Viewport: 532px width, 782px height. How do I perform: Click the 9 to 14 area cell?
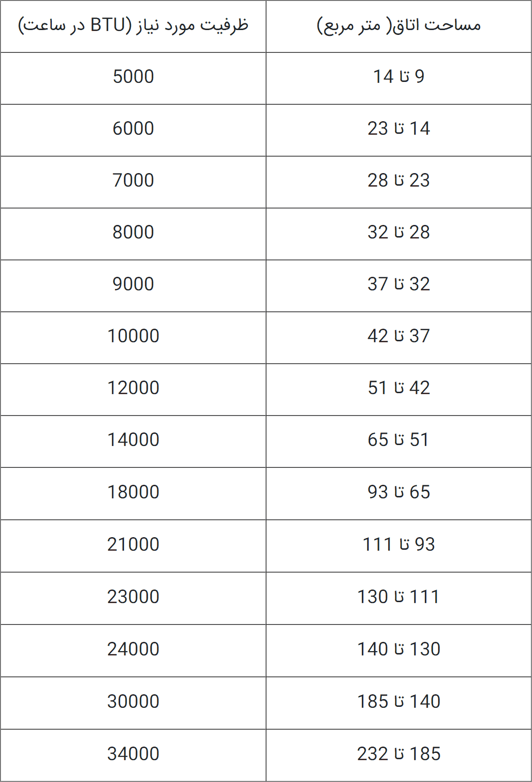pos(399,77)
